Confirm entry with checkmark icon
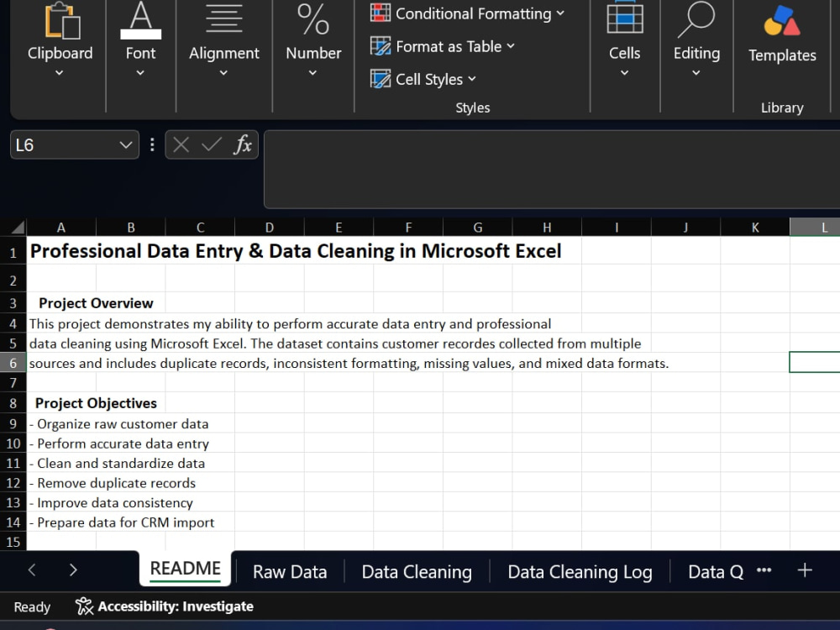Image resolution: width=840 pixels, height=630 pixels. pos(211,145)
